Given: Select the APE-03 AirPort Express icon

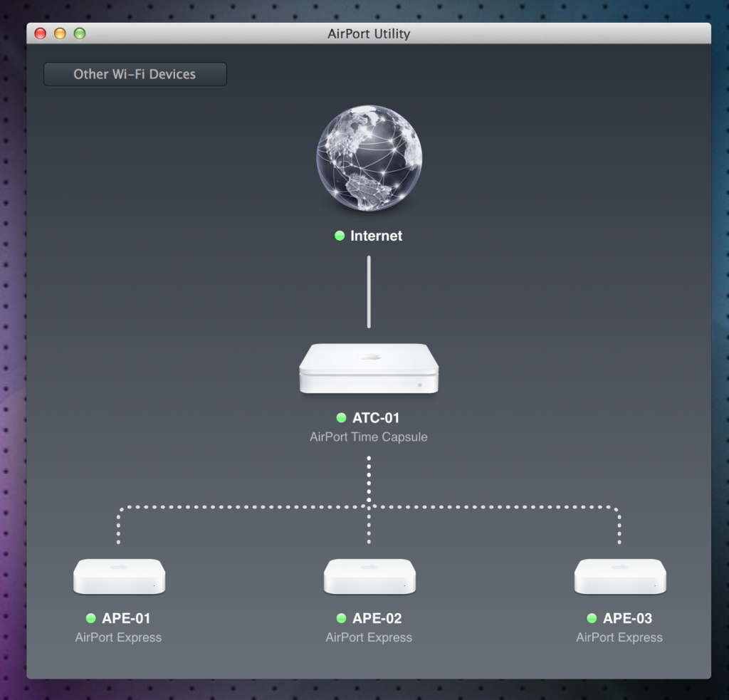Looking at the screenshot, I should pyautogui.click(x=620, y=577).
